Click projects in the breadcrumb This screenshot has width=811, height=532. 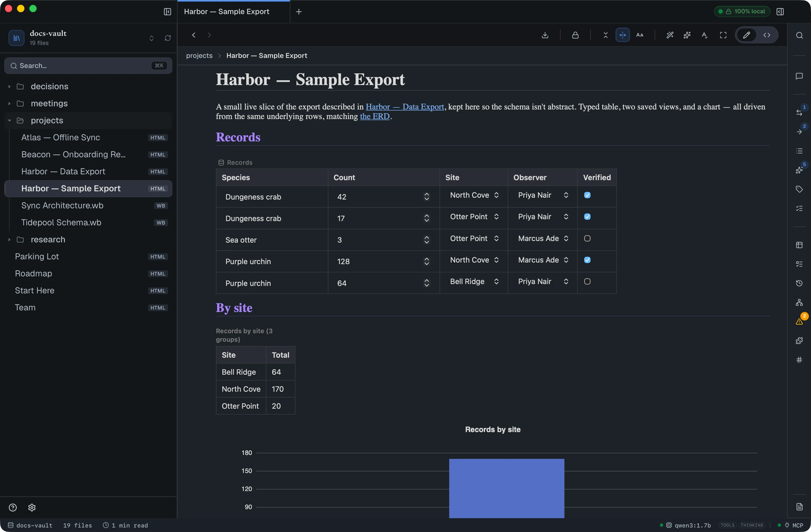[x=199, y=56]
